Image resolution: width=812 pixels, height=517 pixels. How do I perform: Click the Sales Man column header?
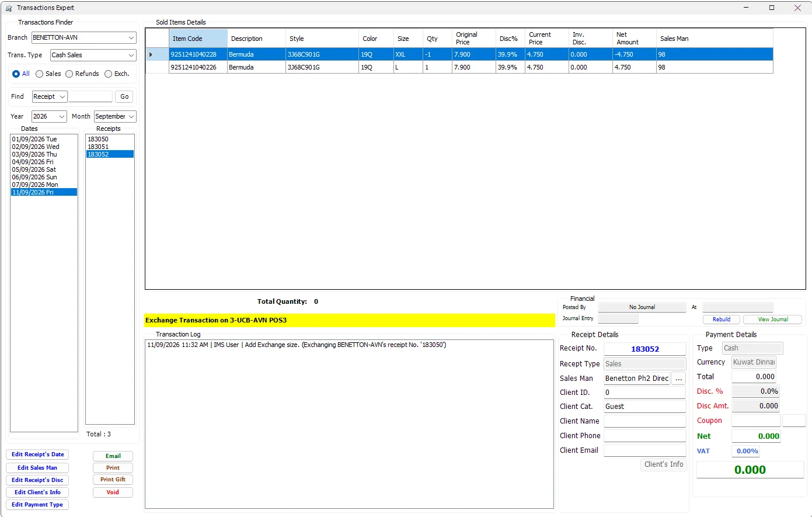point(715,39)
